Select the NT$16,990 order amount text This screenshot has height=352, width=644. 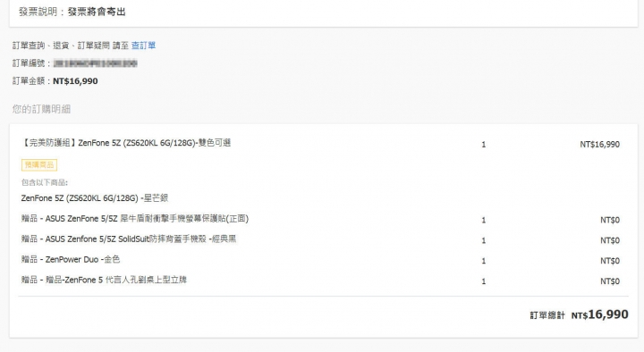click(75, 81)
